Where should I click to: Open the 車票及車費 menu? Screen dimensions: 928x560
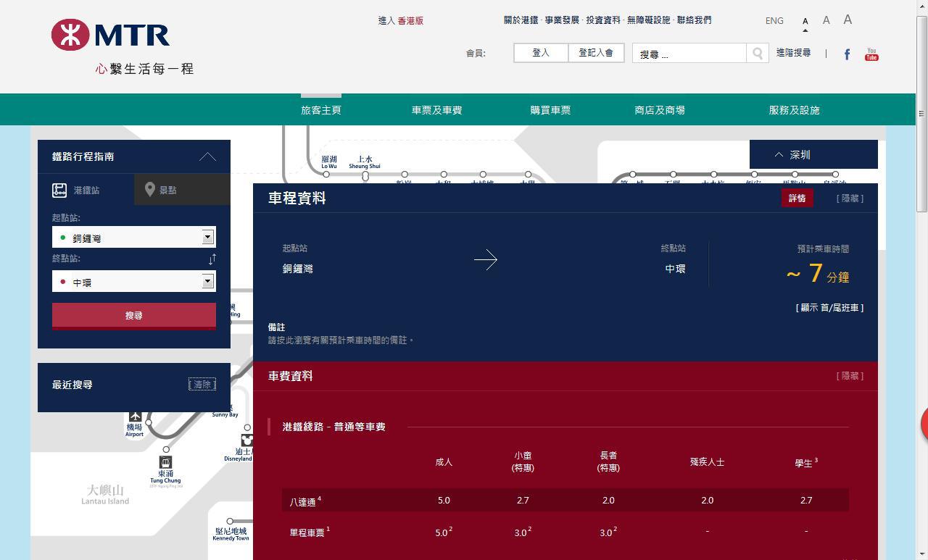click(x=436, y=110)
